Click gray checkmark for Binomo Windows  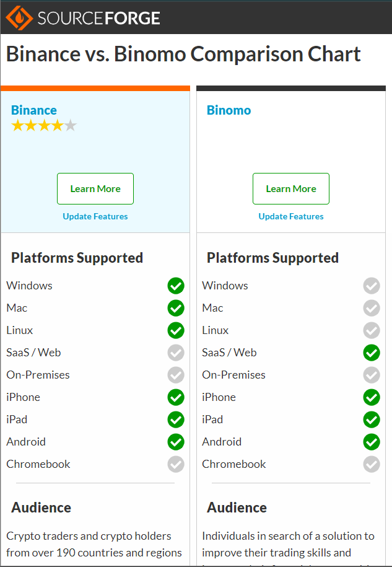[372, 286]
